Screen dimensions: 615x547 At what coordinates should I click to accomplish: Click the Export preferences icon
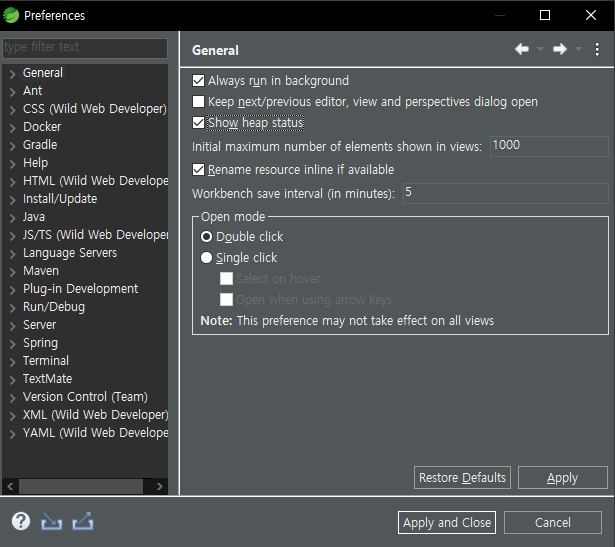pyautogui.click(x=82, y=522)
